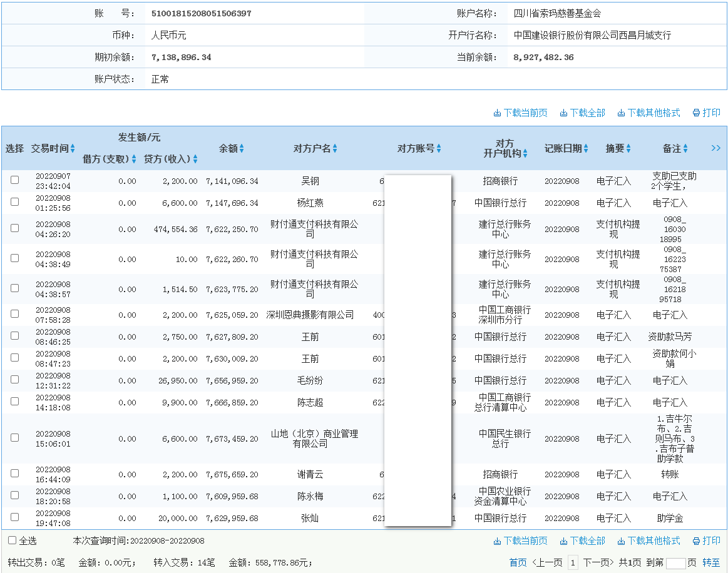Toggle the 全选 select-all checkbox

(13, 540)
